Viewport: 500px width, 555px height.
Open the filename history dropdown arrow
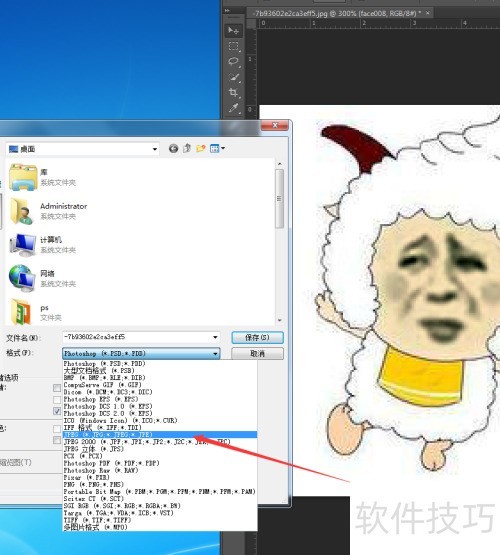tap(215, 337)
